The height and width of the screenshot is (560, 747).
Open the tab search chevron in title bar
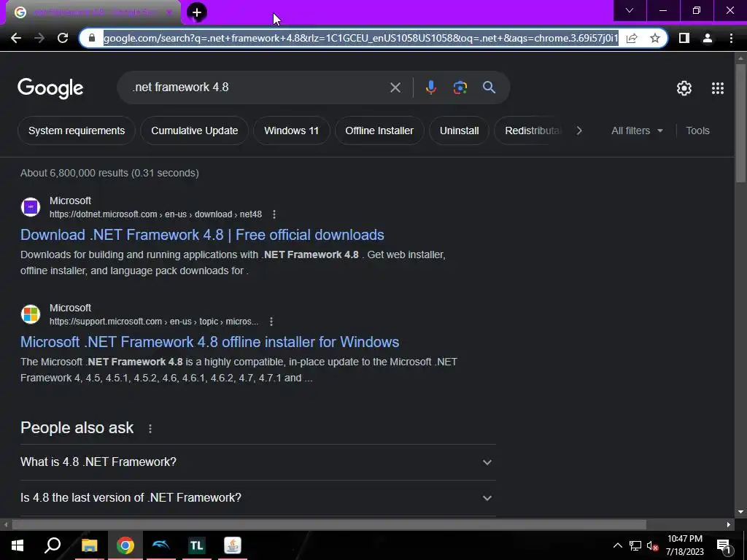(x=630, y=10)
